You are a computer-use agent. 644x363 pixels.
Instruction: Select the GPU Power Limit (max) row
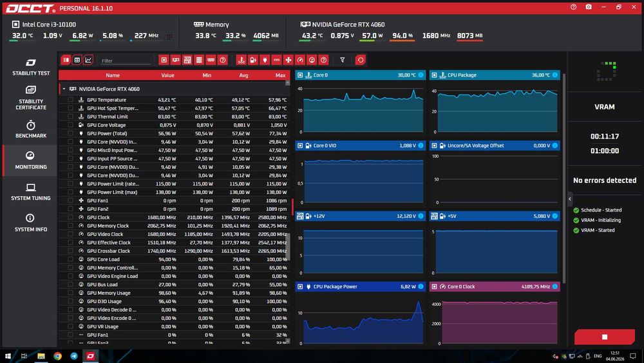click(x=175, y=192)
